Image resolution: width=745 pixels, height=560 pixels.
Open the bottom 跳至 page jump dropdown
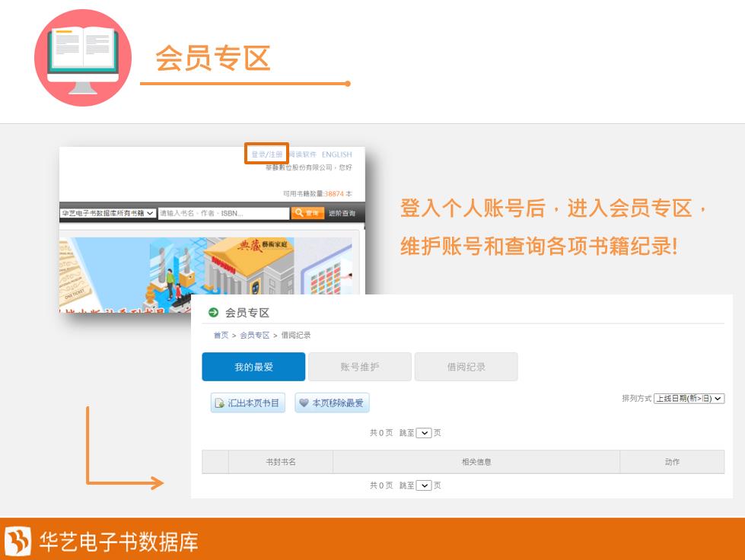pos(424,485)
